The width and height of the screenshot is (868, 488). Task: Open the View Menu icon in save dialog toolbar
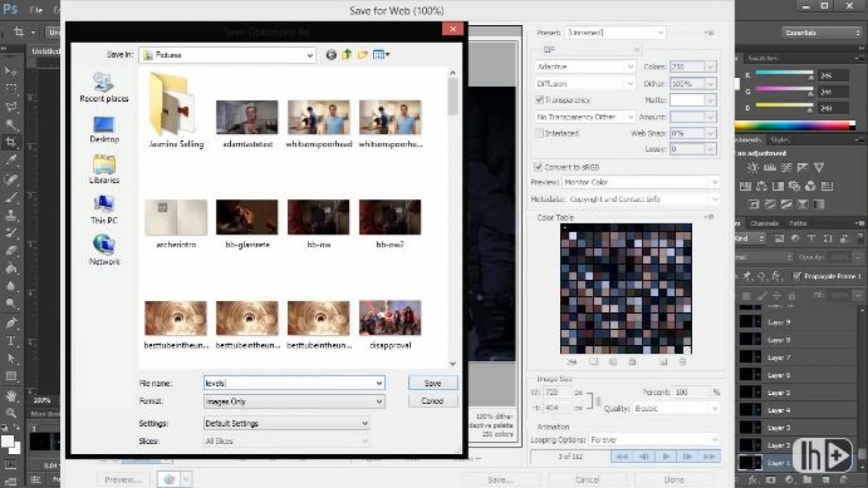click(380, 54)
